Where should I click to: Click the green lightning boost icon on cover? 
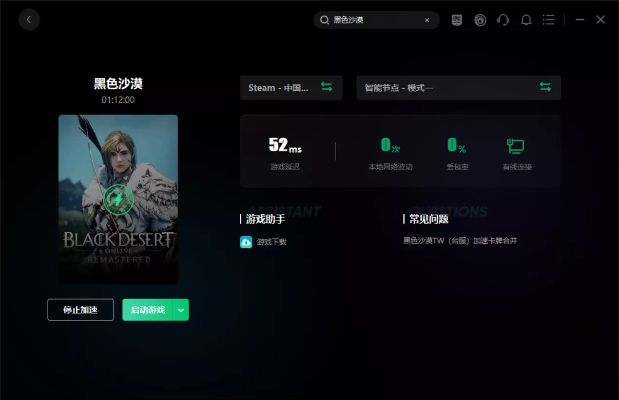click(118, 199)
